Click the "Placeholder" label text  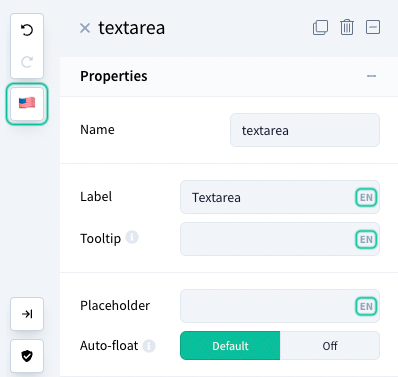115,305
